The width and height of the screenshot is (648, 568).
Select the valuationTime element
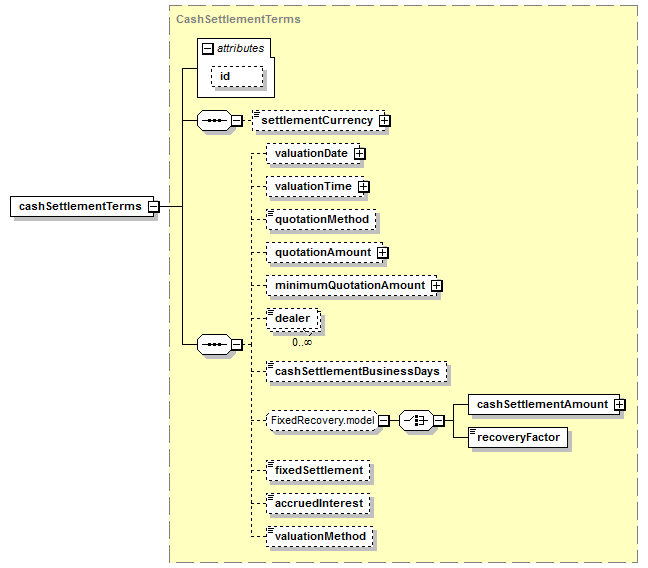tap(315, 186)
